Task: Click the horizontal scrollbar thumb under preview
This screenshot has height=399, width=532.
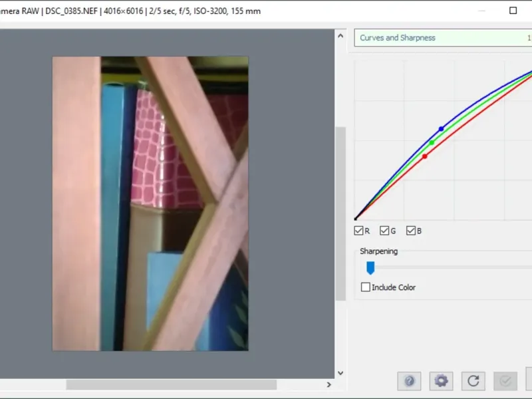Action: click(x=171, y=384)
